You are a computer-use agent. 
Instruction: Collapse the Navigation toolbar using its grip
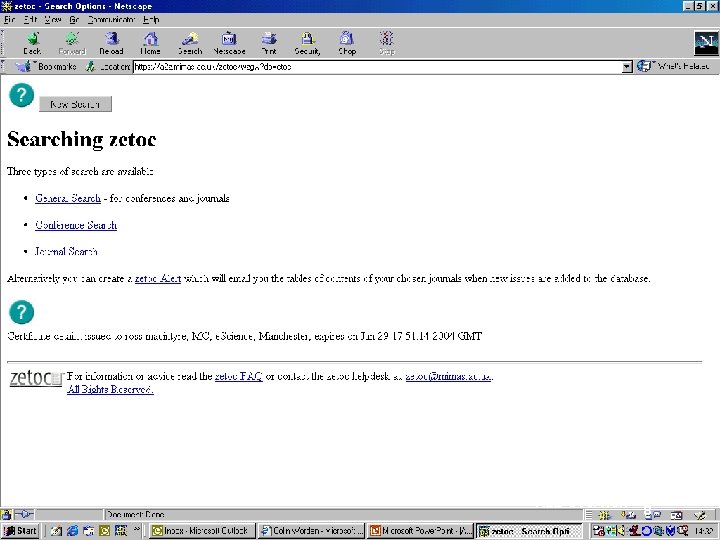click(x=3, y=44)
